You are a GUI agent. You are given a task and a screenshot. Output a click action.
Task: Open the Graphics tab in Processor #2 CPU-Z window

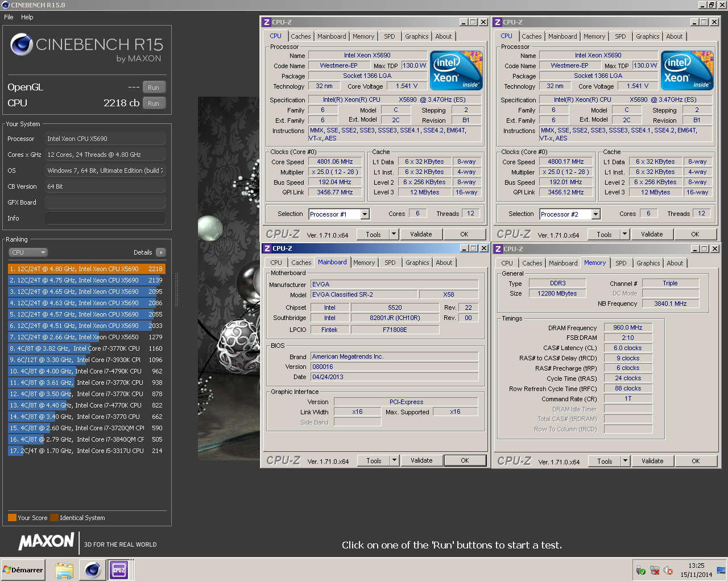648,36
